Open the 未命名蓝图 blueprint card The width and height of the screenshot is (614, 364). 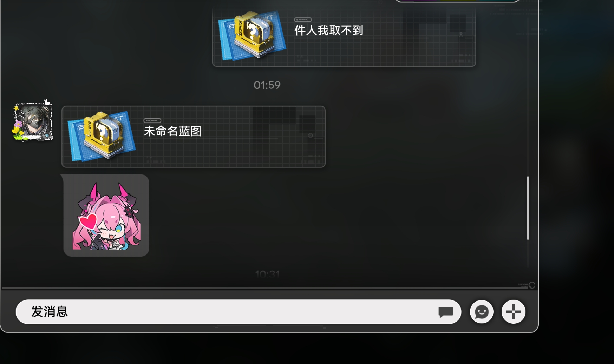tap(194, 137)
